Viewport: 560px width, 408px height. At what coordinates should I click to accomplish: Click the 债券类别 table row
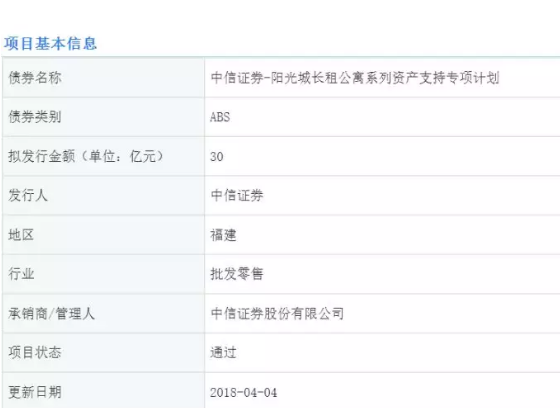[281, 117]
